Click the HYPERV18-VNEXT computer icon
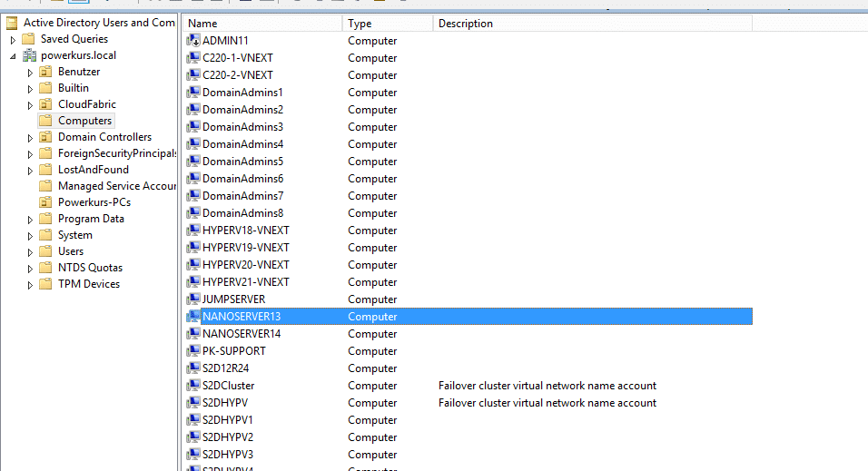The image size is (868, 471). coord(192,230)
